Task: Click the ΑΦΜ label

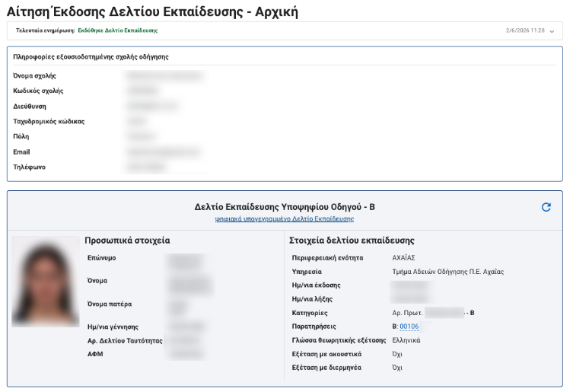Action: coord(95,354)
